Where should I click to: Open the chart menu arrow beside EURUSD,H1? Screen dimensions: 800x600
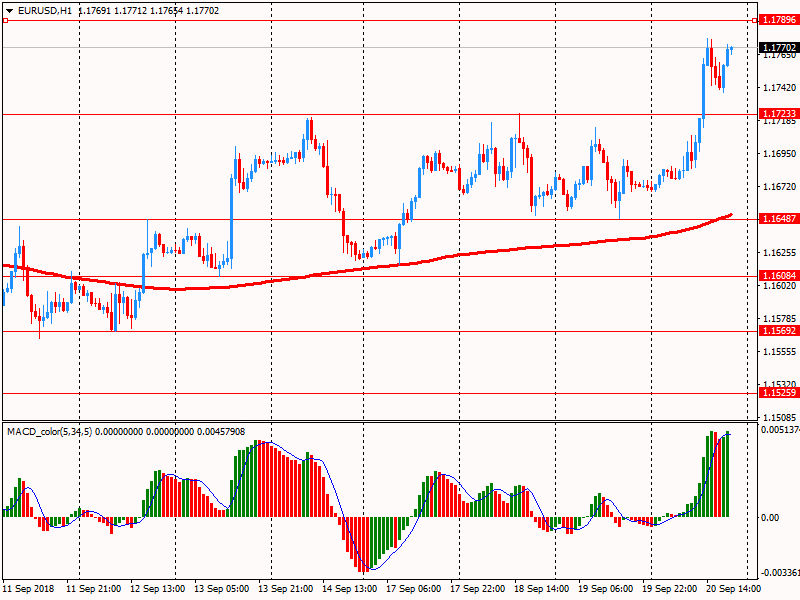pyautogui.click(x=9, y=10)
